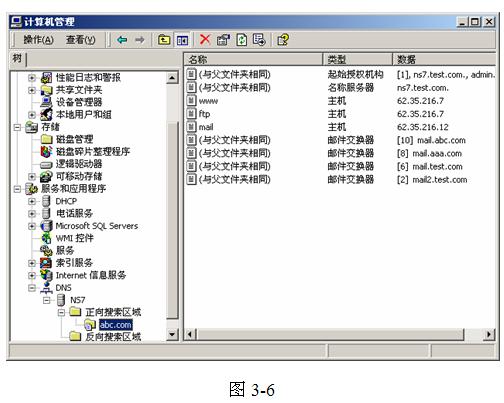Click the red delete X icon
The image size is (504, 403).
205,40
